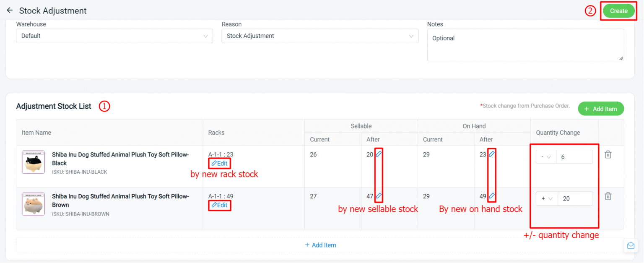Viewport: 644px width, 263px height.
Task: Edit the on hand After value for Shiba Inu Brown pillow
Action: pos(492,196)
